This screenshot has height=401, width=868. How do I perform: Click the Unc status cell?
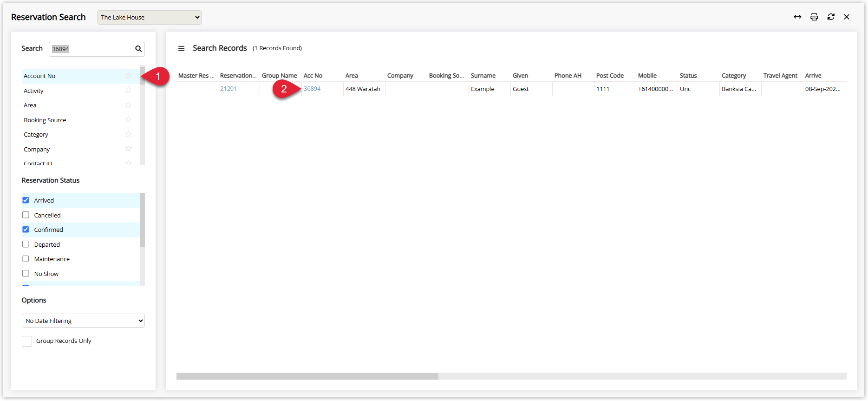[x=698, y=89]
